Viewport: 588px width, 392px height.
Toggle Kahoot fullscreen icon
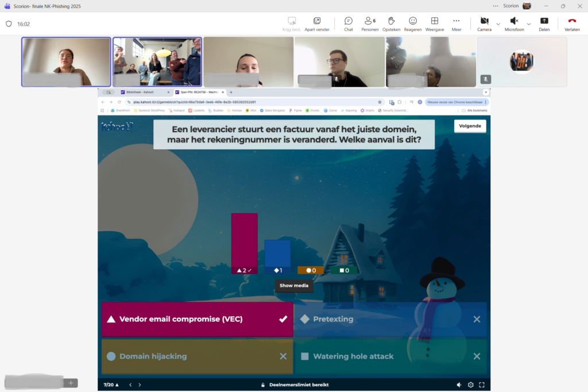coord(482,385)
